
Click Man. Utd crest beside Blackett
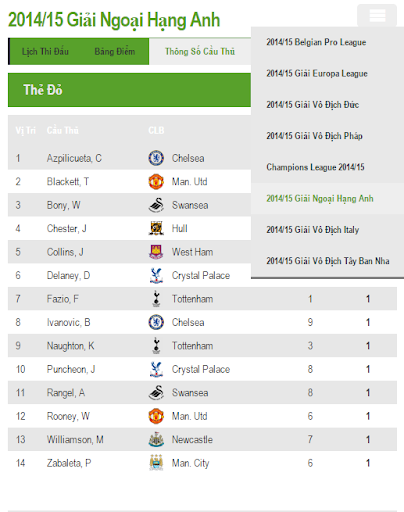click(x=156, y=182)
